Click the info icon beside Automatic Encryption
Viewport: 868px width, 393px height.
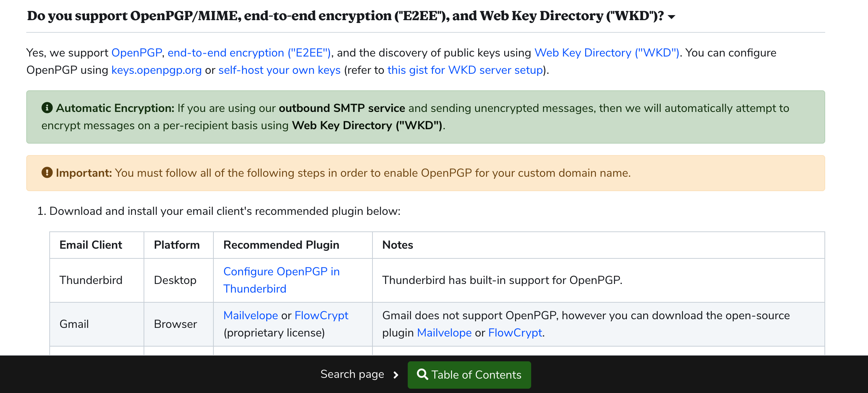[x=47, y=108]
